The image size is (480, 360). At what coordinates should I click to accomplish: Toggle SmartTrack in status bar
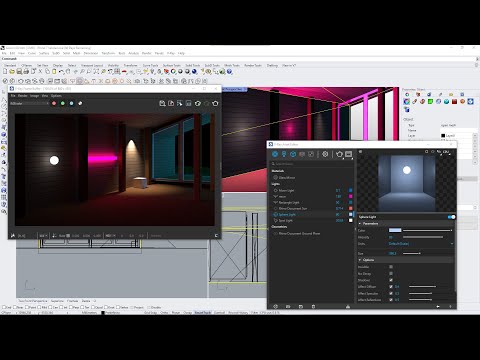(x=203, y=313)
